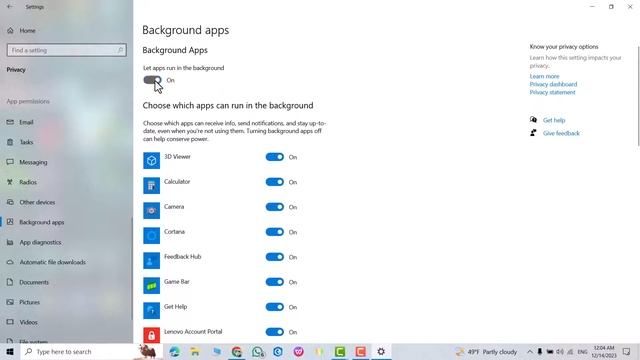This screenshot has height=360, width=640.
Task: Click the Get help speech bubble icon
Action: [533, 120]
